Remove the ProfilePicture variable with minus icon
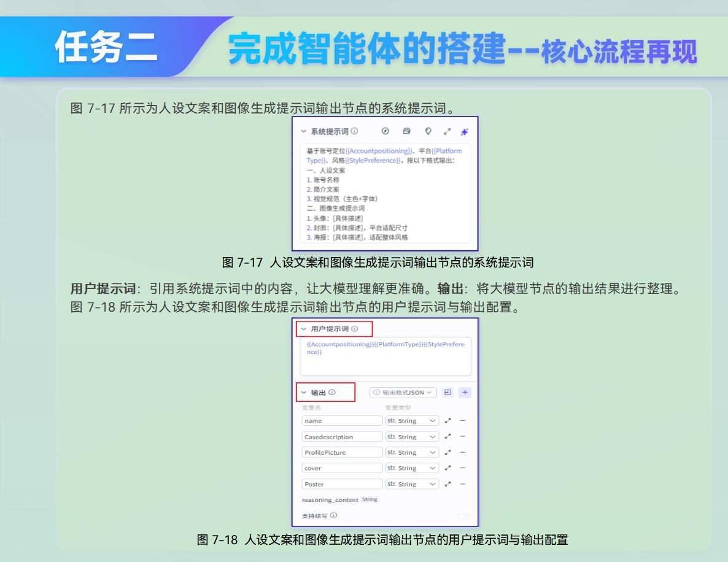 463,452
